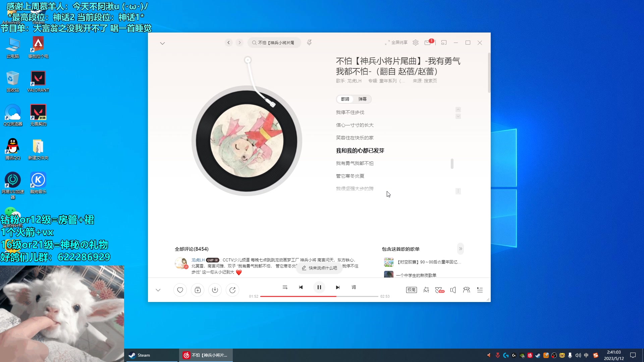Open the notification center
The image size is (644, 362).
tap(633, 355)
